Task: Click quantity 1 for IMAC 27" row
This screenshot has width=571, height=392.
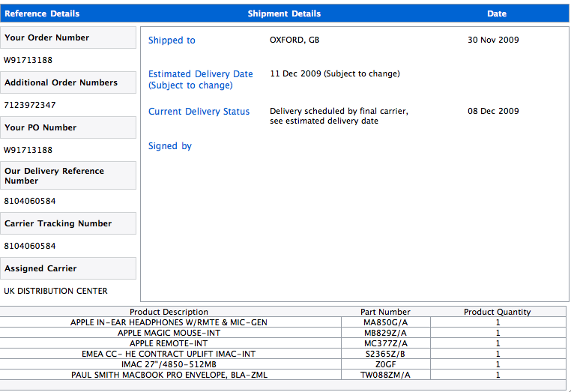Action: click(x=498, y=364)
